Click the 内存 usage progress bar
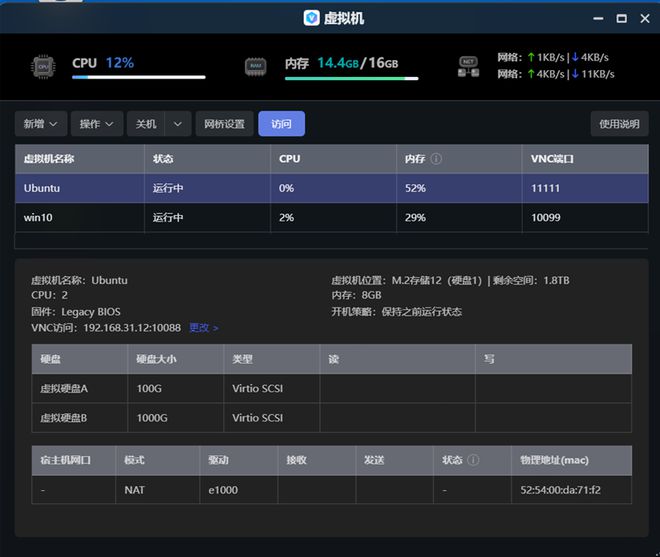This screenshot has width=660, height=557. click(x=351, y=77)
